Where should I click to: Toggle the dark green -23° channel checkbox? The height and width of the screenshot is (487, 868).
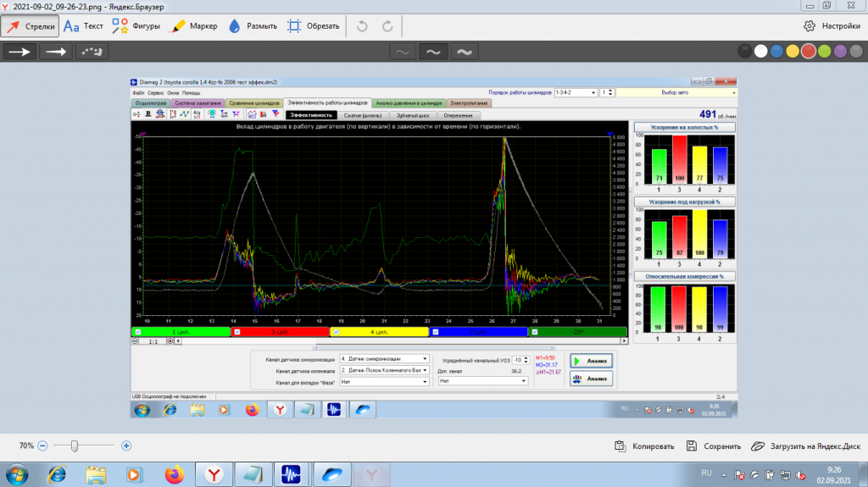point(534,332)
